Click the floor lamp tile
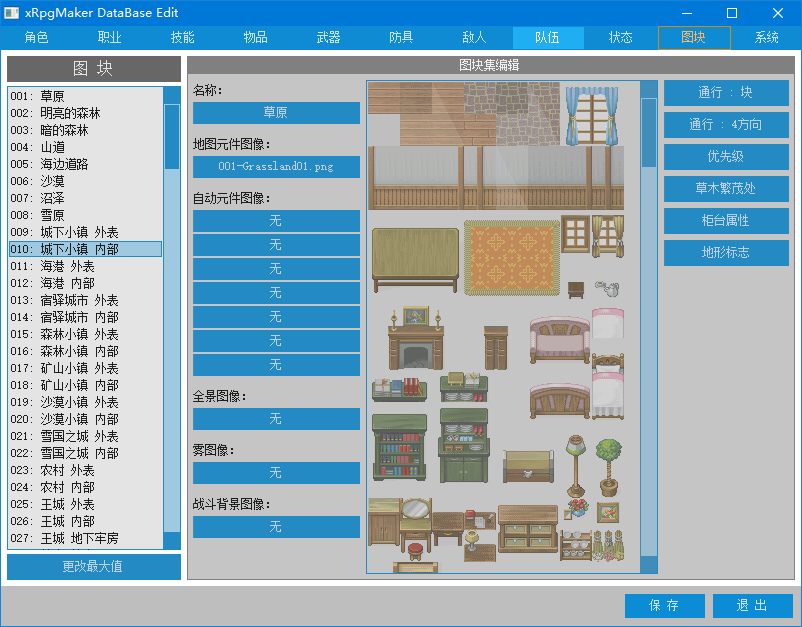 click(576, 466)
